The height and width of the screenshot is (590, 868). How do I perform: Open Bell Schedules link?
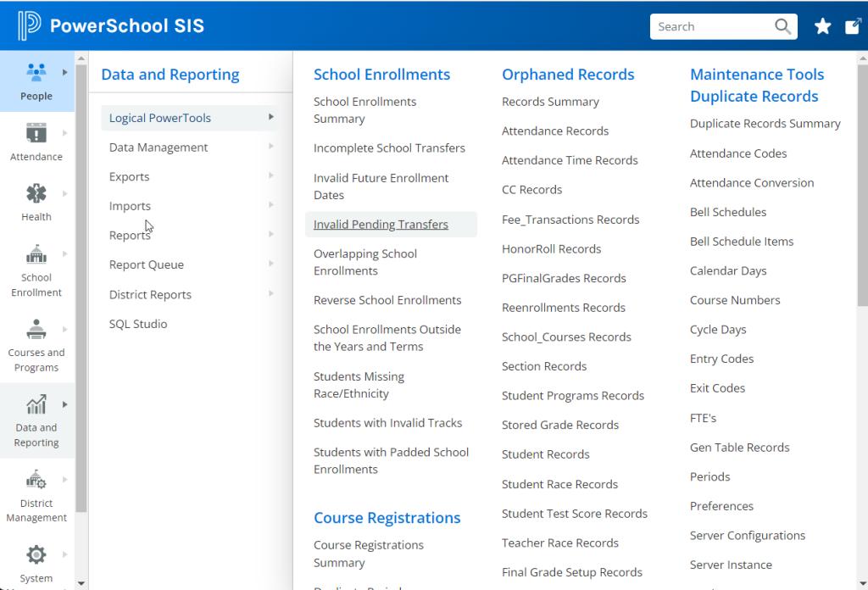728,212
